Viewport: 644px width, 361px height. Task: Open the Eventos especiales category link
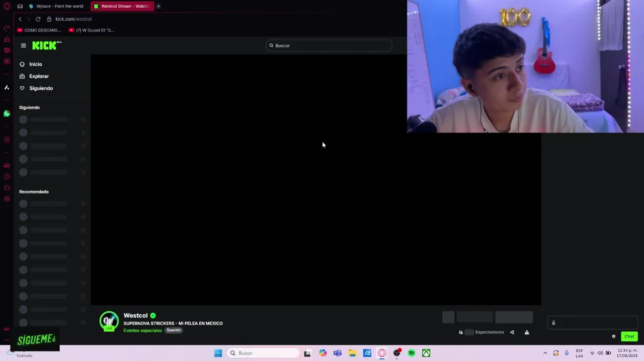[143, 330]
